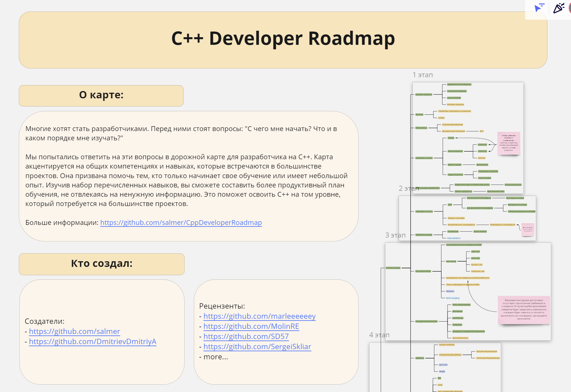This screenshot has width=571, height=392.
Task: Click the 'Рецензенты:' text label
Action: tap(222, 306)
